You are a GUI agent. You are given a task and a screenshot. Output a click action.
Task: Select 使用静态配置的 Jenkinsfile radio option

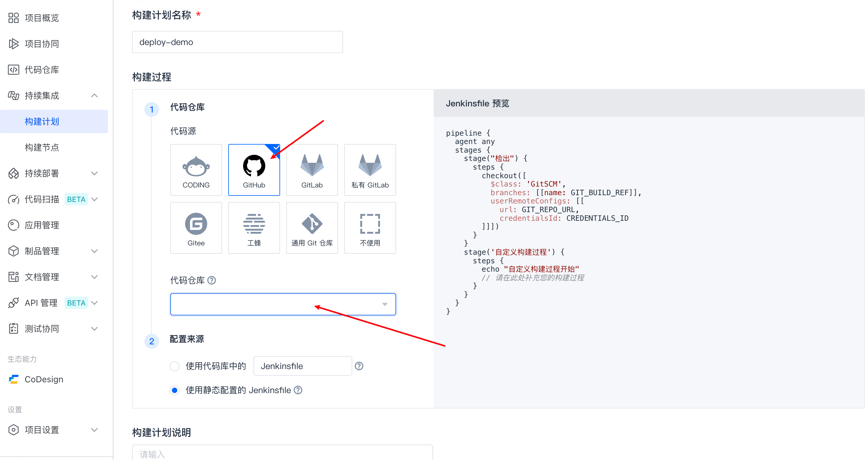click(x=175, y=390)
